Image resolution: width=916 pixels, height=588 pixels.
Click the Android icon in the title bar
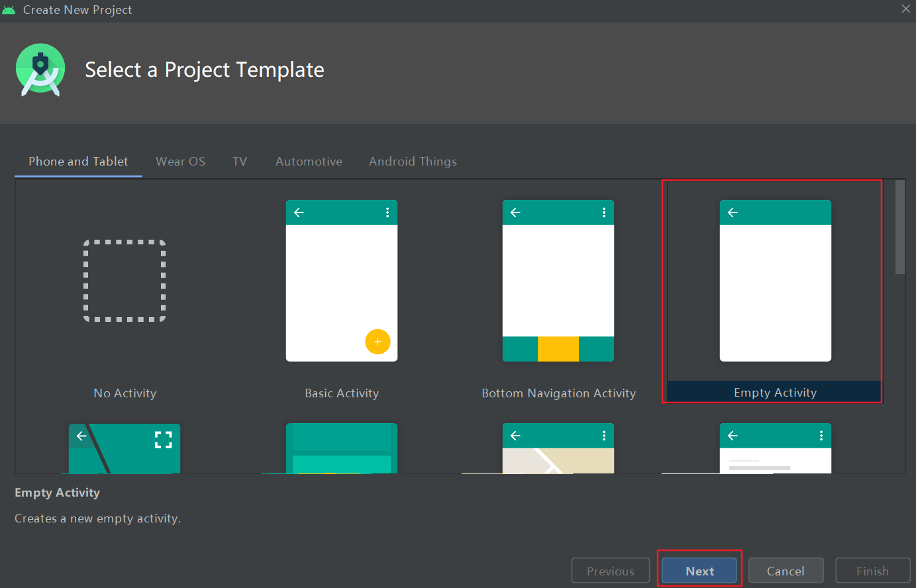pos(9,10)
